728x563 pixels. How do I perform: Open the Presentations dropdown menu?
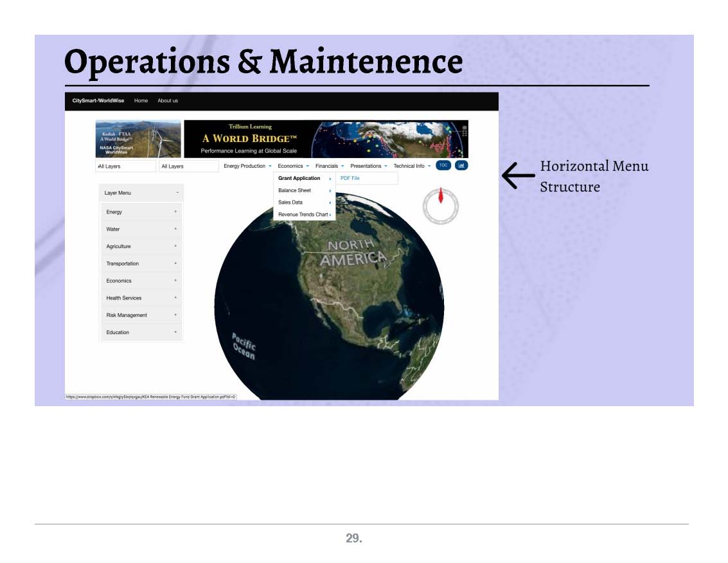click(368, 166)
